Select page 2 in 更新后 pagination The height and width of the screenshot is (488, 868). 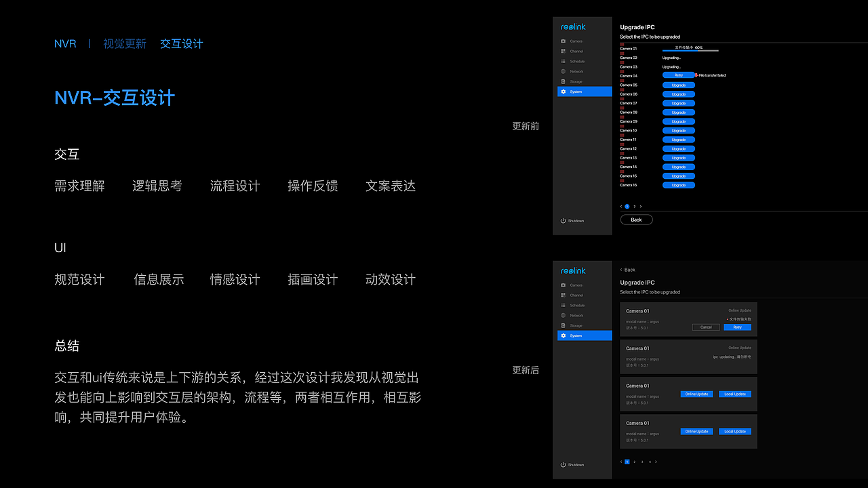point(635,462)
